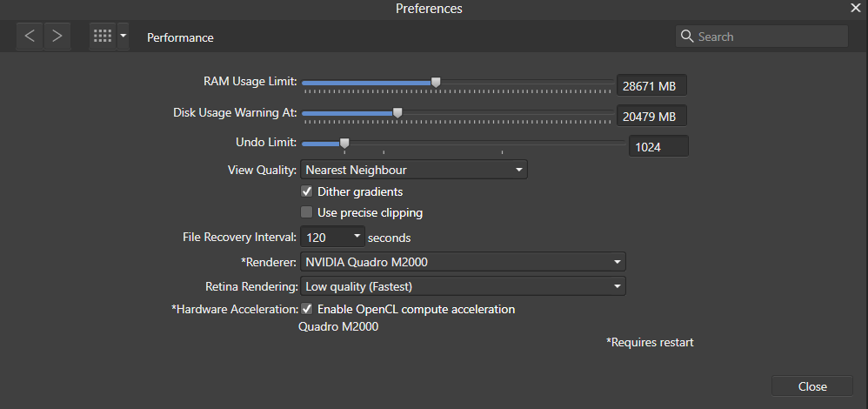Focus the Search preferences field
The image size is (868, 409).
pos(762,37)
